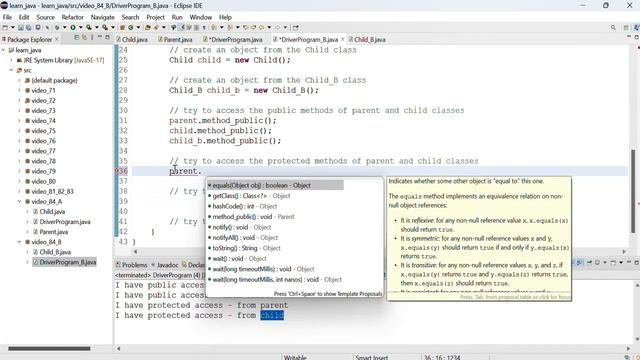Click the green Run button in toolbar
This screenshot has width=640, height=360.
click(73, 27)
